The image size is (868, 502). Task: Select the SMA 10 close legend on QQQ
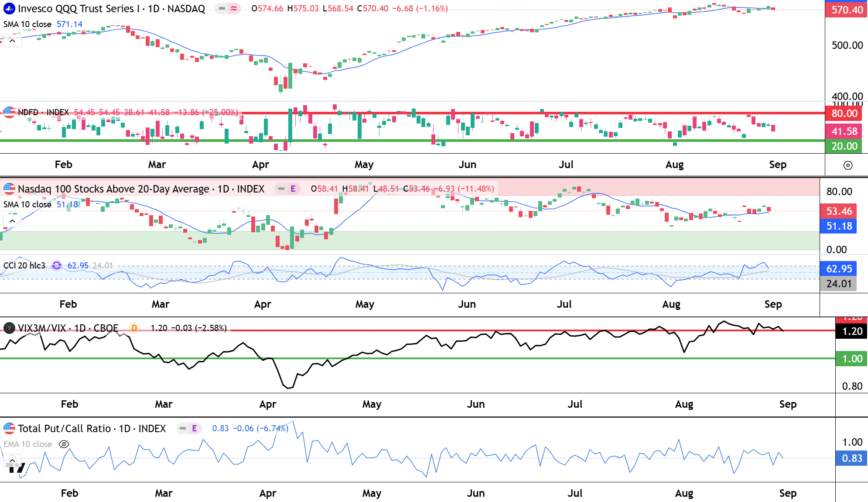pyautogui.click(x=27, y=24)
